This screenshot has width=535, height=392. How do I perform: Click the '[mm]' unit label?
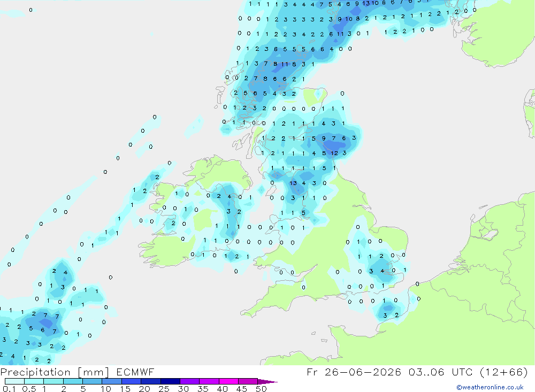[x=94, y=372]
